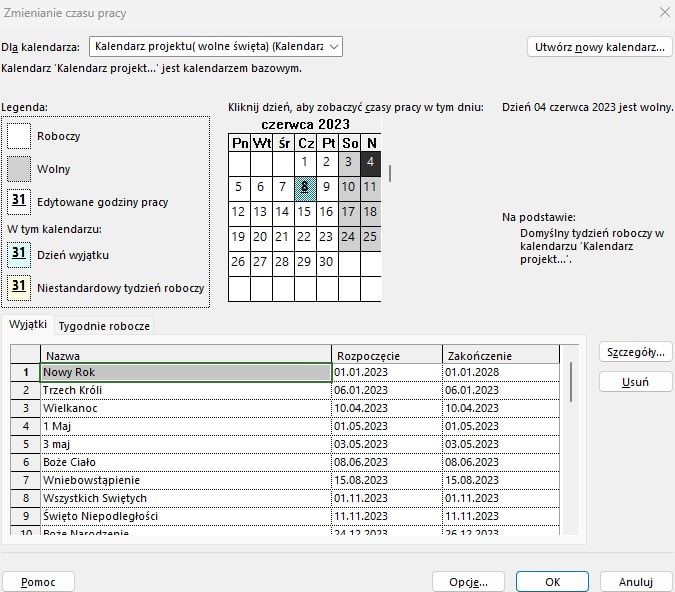Image resolution: width=675 pixels, height=592 pixels.
Task: Confirm with the OK button
Action: 552,581
